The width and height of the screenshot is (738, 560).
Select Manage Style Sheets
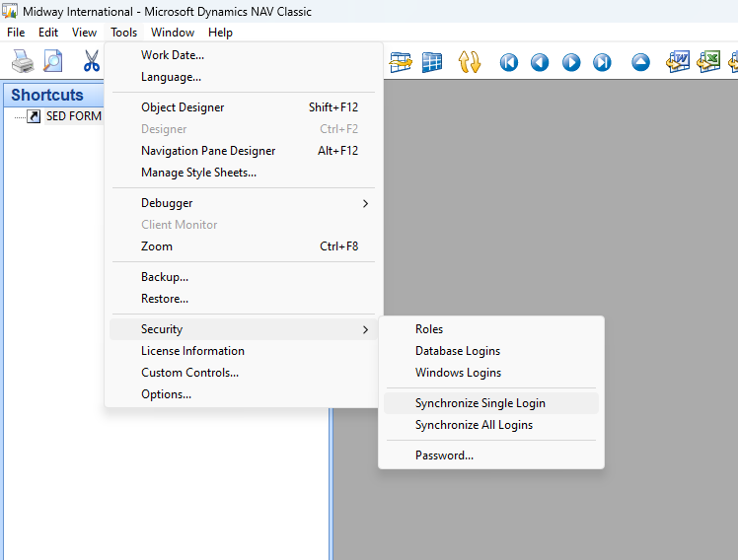click(244, 173)
